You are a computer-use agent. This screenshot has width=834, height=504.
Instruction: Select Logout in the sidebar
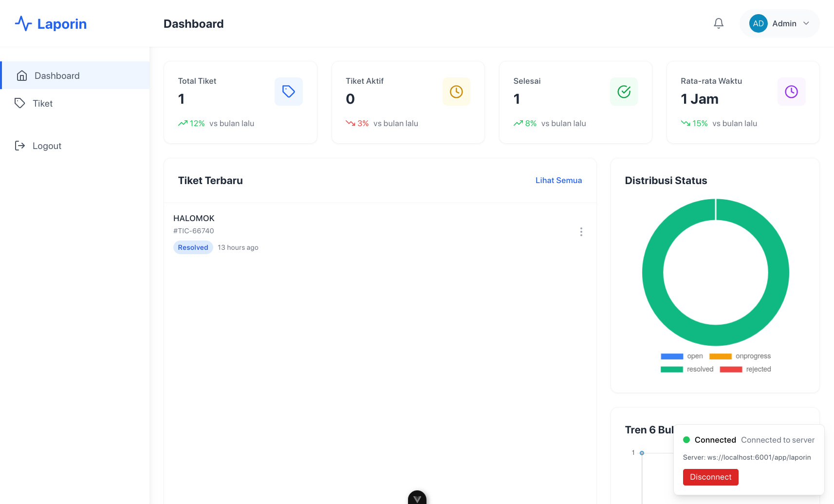tap(47, 146)
